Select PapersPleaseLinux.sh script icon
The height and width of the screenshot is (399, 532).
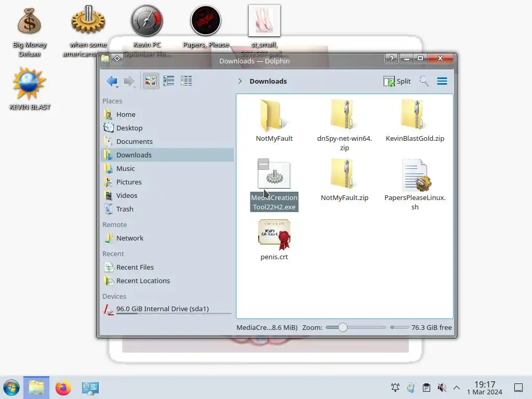tap(416, 175)
